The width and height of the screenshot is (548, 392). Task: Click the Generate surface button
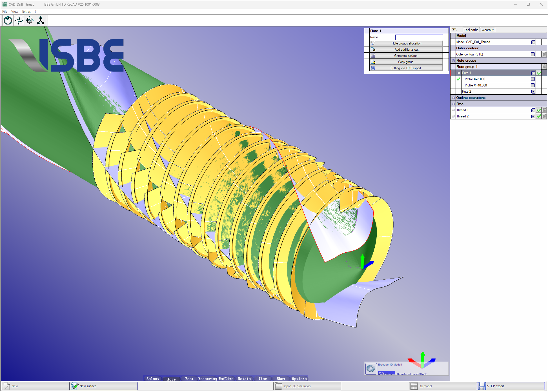click(406, 56)
